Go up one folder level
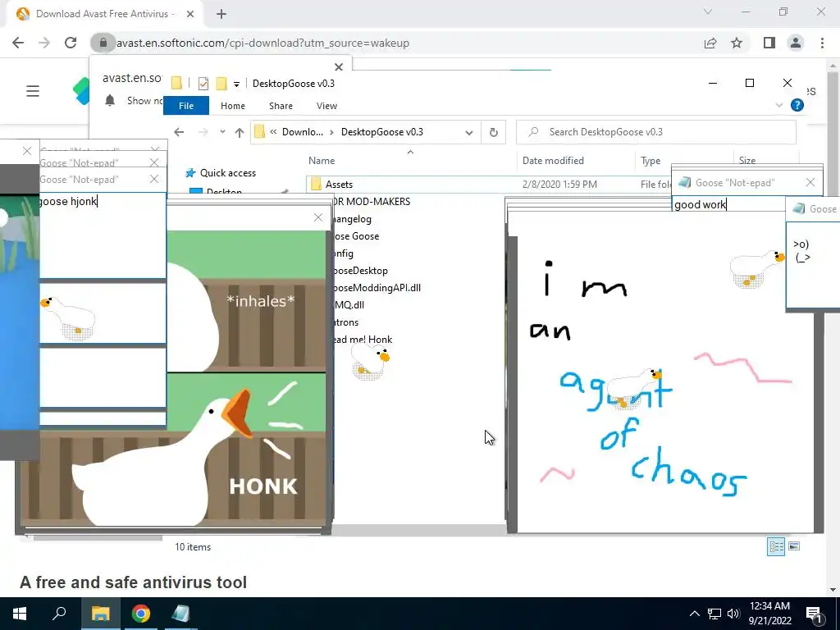The image size is (840, 630). click(240, 132)
